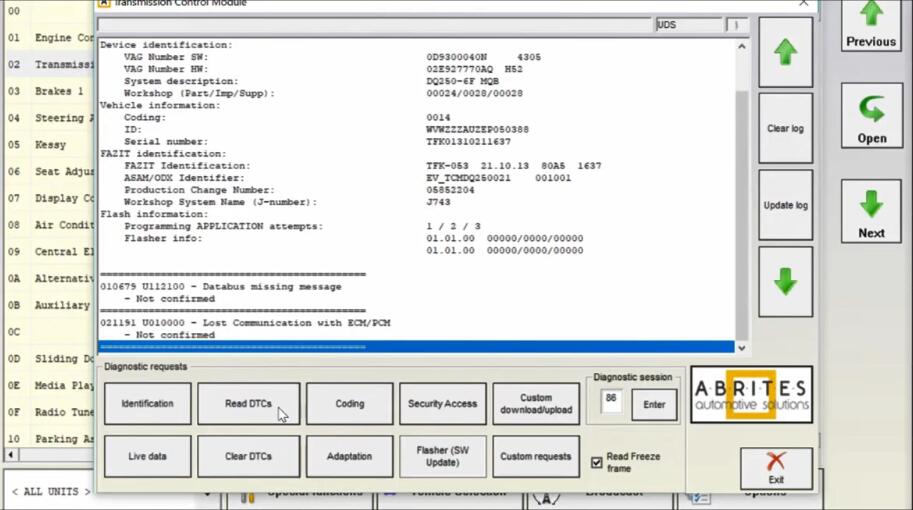913x510 pixels.
Task: Click the Clear DTCs button
Action: click(x=249, y=456)
